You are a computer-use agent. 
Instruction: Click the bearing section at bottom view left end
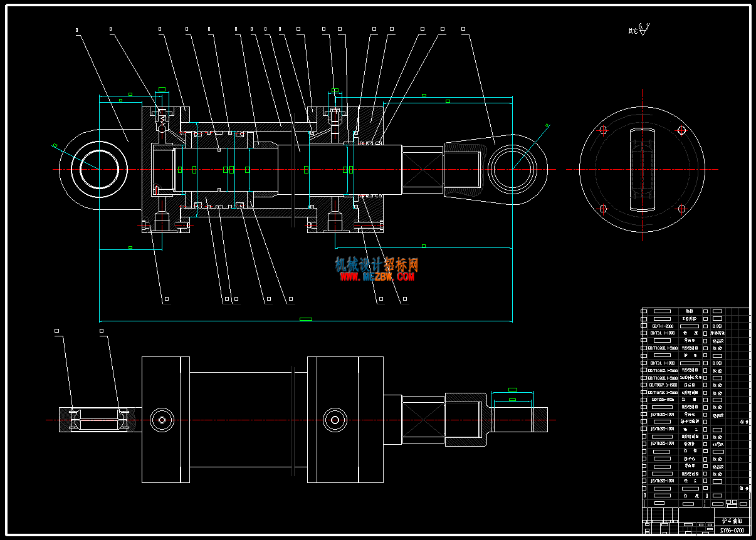[98, 420]
